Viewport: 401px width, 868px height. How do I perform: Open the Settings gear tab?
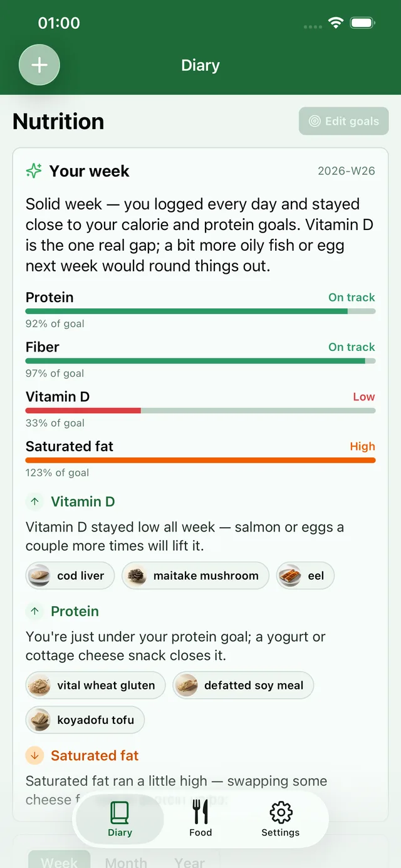tap(280, 819)
